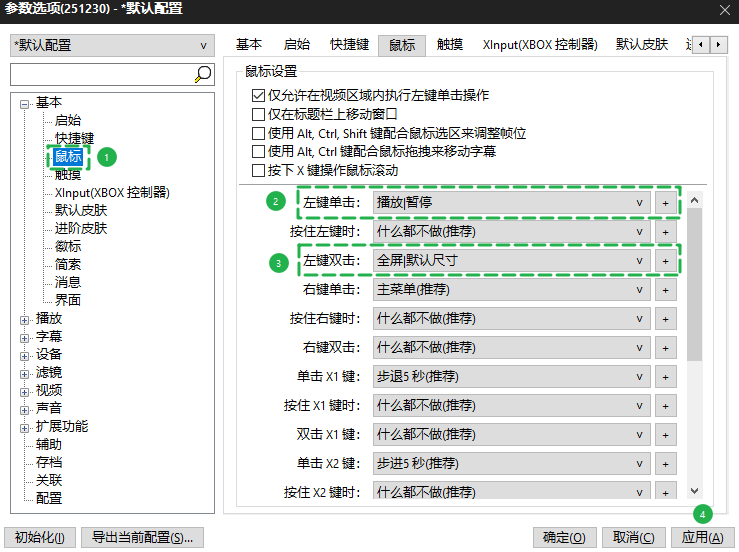Expand the 播放 tree node
The width and height of the screenshot is (739, 552).
[25, 318]
